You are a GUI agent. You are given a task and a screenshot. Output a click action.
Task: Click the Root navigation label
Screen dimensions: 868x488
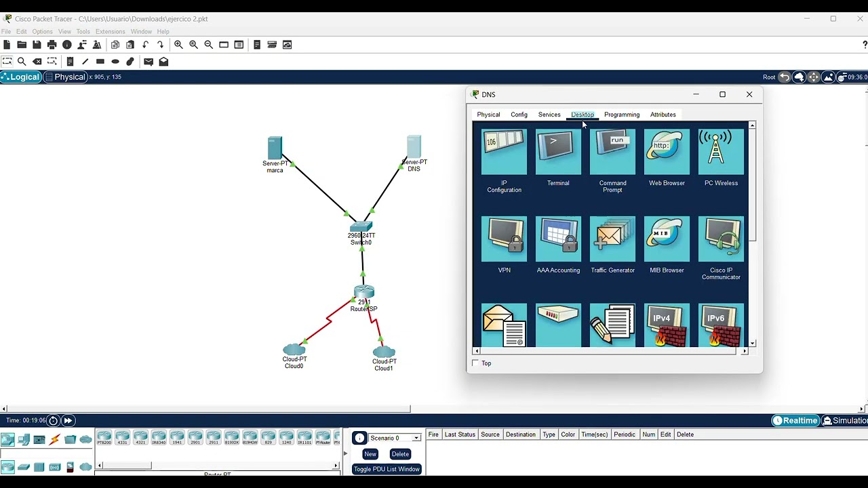pyautogui.click(x=769, y=77)
